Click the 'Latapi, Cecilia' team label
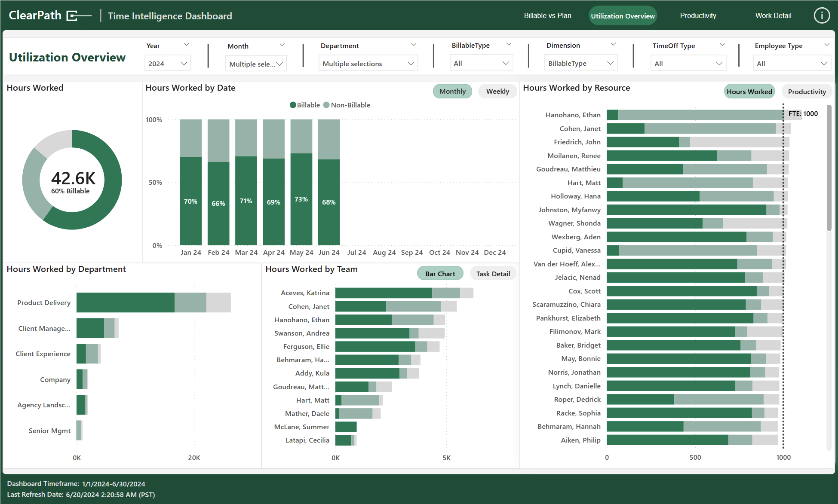Screen dimensions: 838x504 pos(307,440)
